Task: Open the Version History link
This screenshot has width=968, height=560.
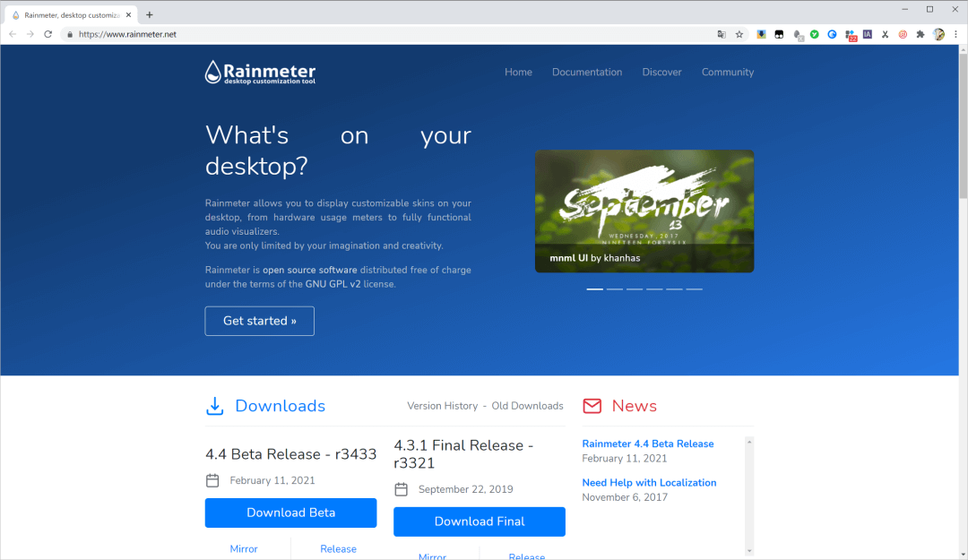Action: point(442,406)
